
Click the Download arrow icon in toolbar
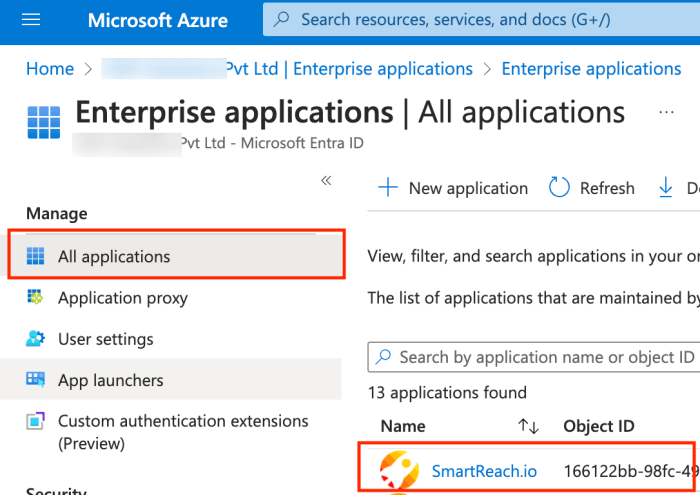[x=665, y=187]
